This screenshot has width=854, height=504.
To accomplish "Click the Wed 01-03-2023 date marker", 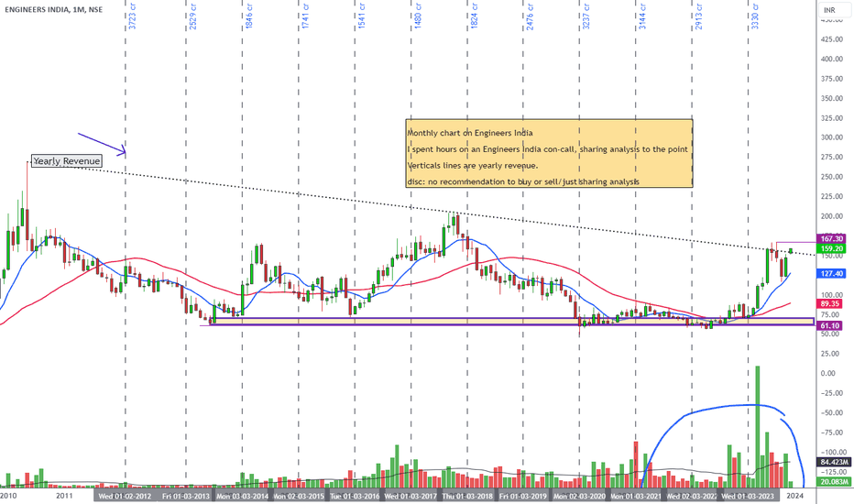I will pos(748,496).
